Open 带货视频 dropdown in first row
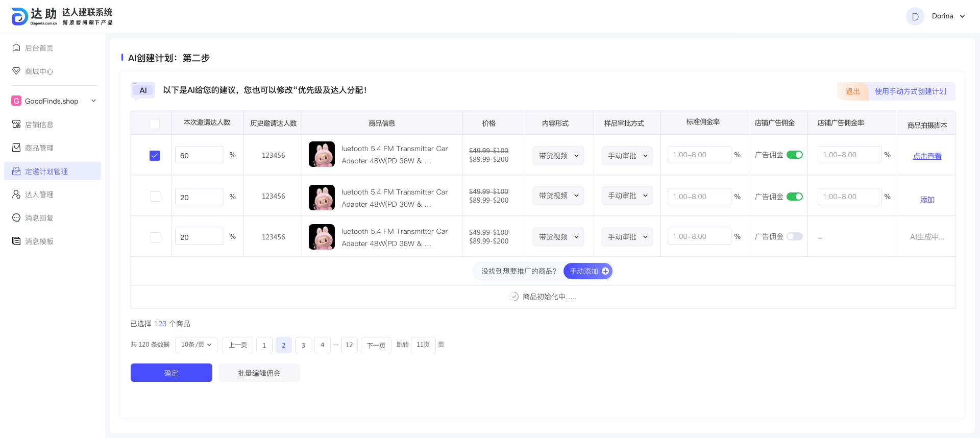980x438 pixels. point(558,156)
